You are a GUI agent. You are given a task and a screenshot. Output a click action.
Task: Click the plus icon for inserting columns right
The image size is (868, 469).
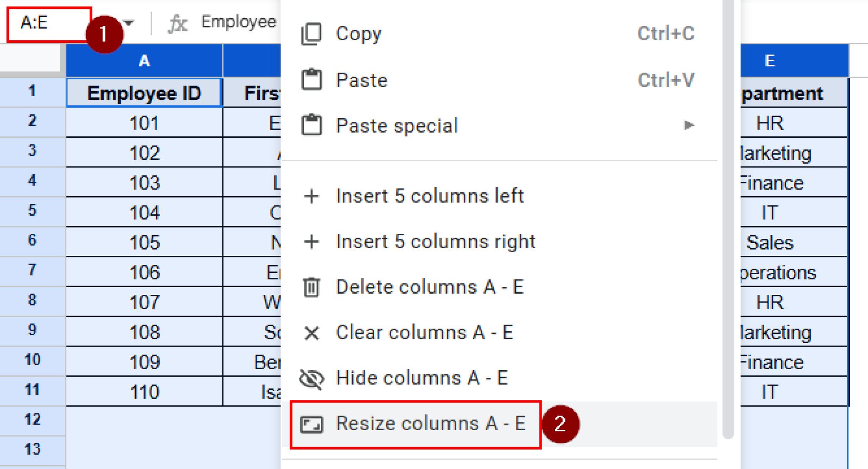(x=312, y=241)
